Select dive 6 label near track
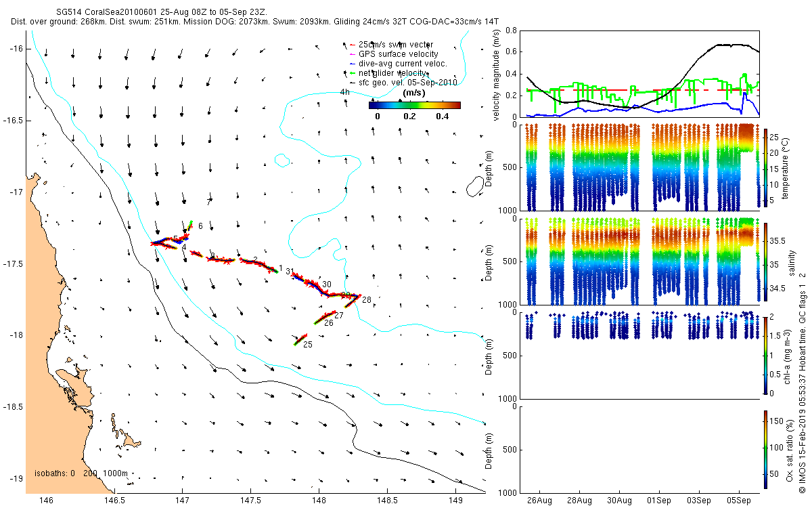Viewport: 812px width, 508px height. [x=200, y=226]
